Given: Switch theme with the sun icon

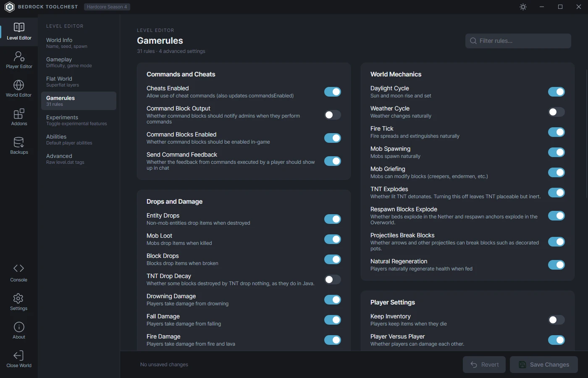Looking at the screenshot, I should tap(523, 7).
